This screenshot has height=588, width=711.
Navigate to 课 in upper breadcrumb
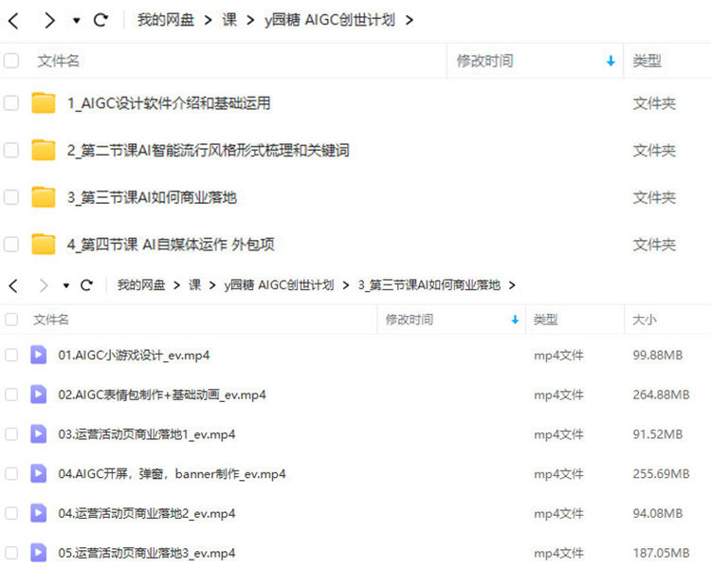click(229, 20)
